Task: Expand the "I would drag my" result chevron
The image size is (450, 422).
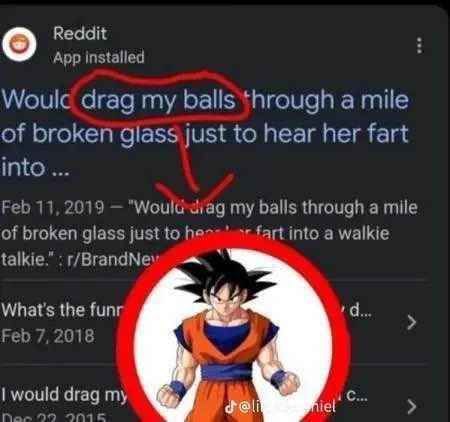Action: (x=412, y=406)
